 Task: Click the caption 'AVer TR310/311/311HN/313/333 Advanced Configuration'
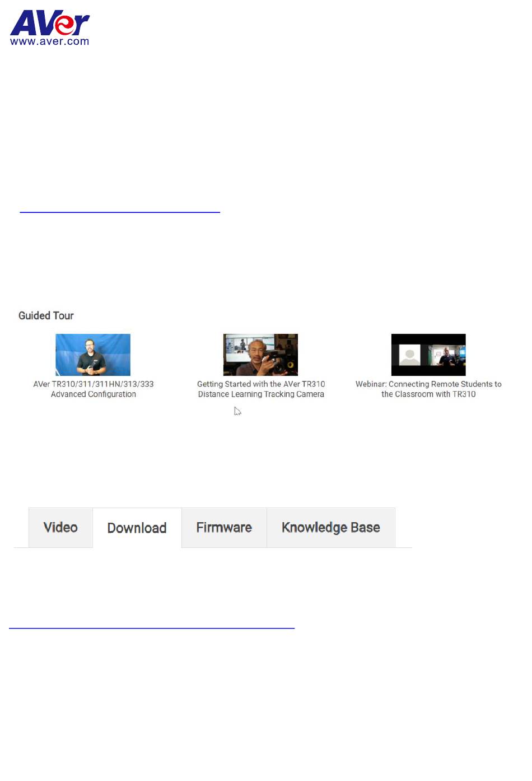(x=94, y=389)
